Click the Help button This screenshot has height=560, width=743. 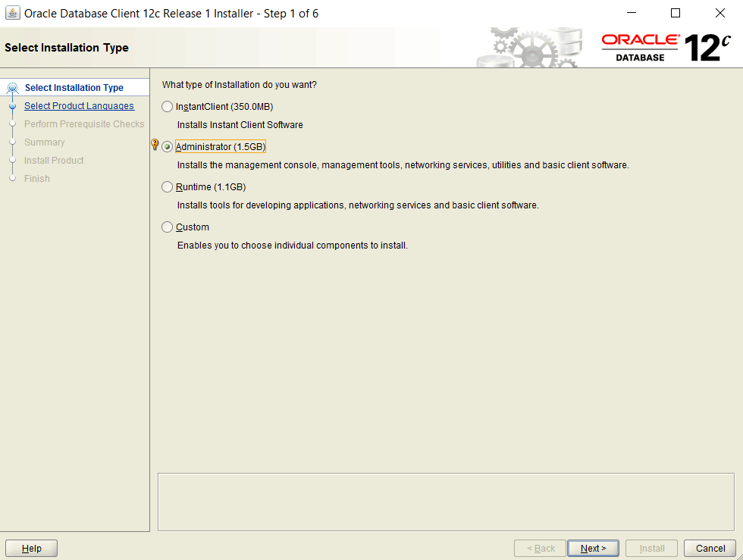pos(31,548)
